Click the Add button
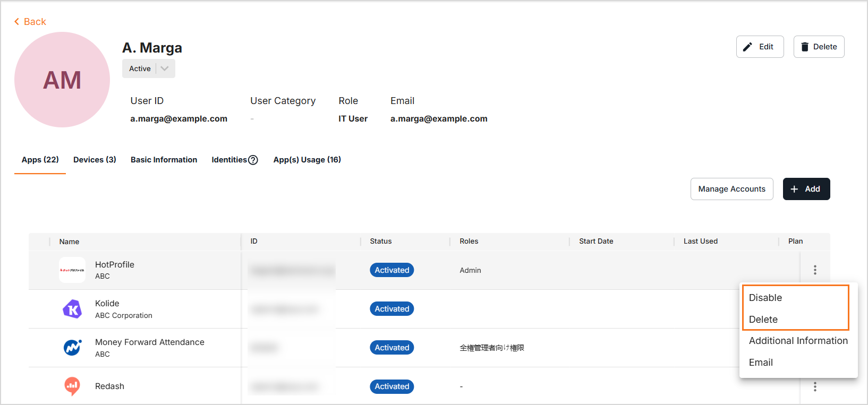 pos(806,189)
